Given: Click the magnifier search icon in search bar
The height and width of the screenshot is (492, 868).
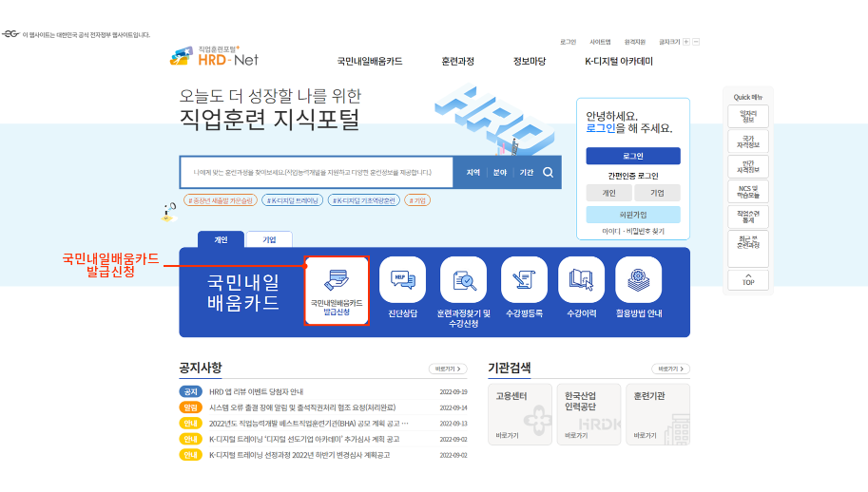Looking at the screenshot, I should [x=548, y=173].
